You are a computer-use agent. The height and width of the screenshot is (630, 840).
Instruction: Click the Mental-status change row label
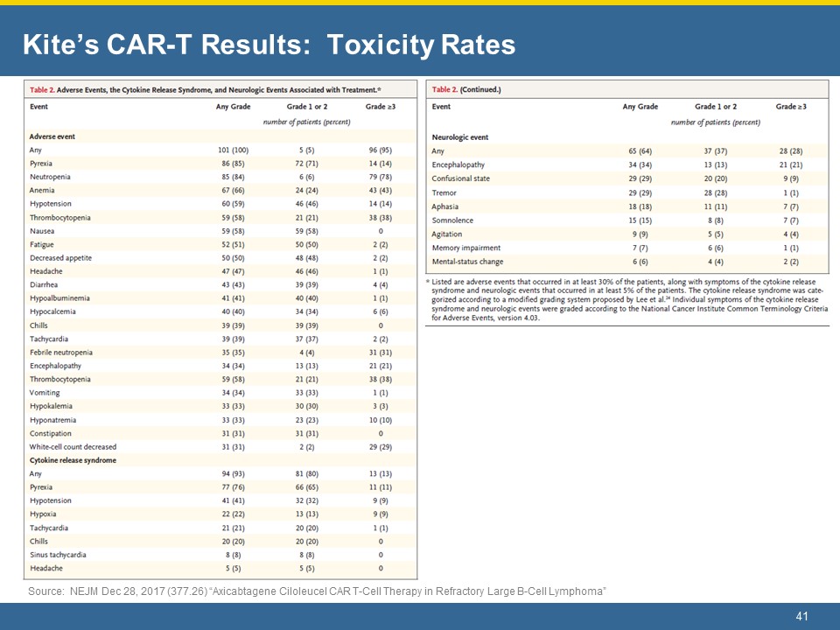click(x=468, y=262)
